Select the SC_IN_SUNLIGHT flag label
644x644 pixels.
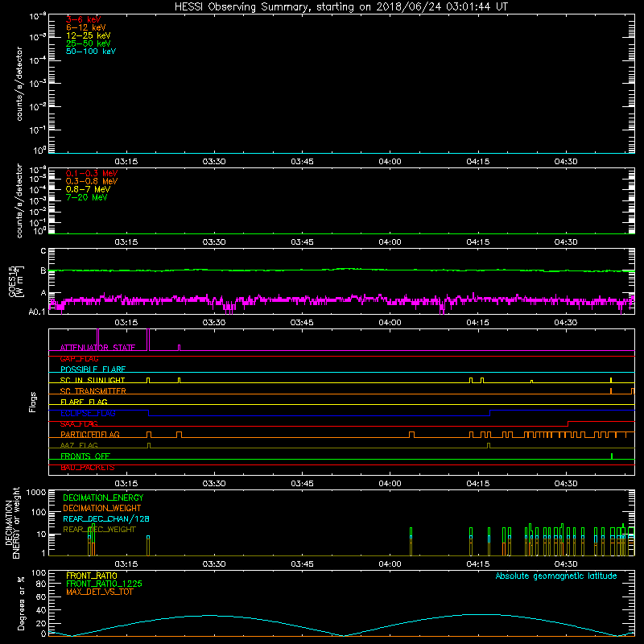[93, 380]
